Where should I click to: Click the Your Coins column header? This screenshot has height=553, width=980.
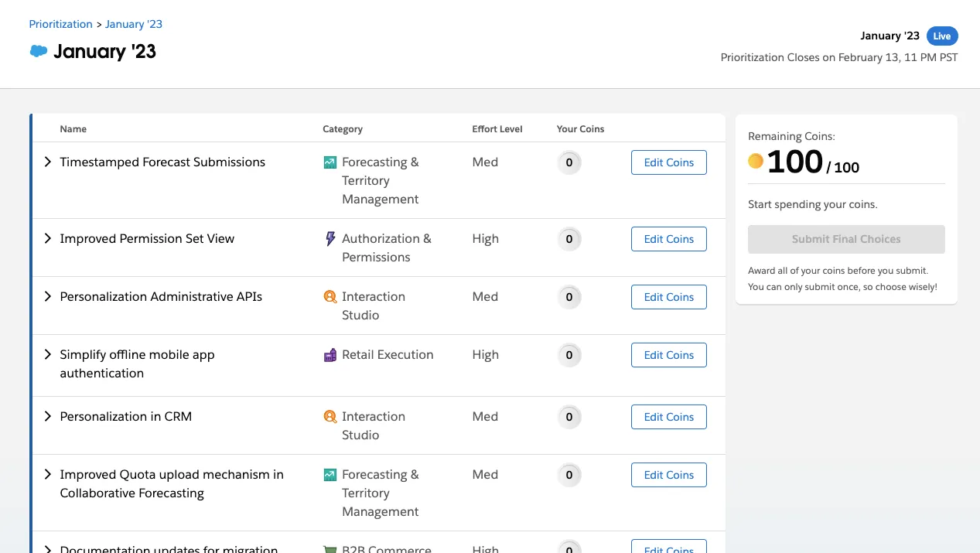point(581,129)
